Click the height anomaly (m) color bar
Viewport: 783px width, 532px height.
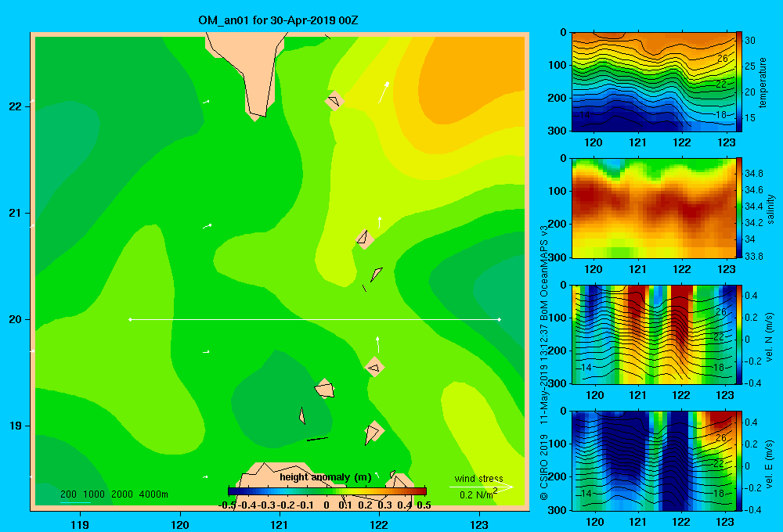click(x=327, y=491)
